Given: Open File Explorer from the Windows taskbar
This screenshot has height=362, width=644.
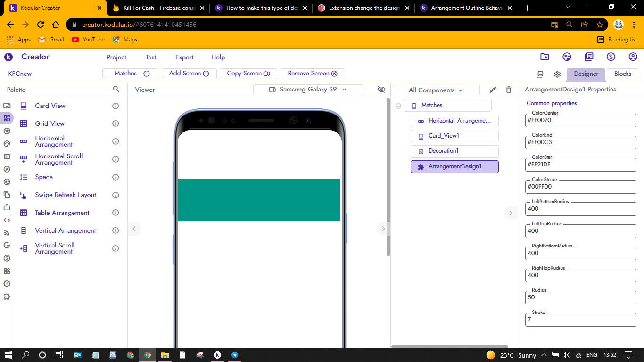Looking at the screenshot, I should (x=165, y=355).
